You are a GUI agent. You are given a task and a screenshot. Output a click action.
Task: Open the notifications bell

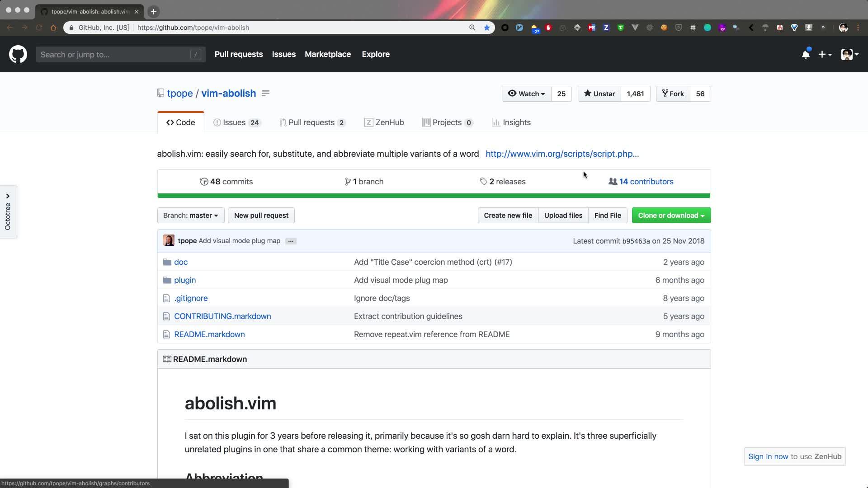(806, 54)
